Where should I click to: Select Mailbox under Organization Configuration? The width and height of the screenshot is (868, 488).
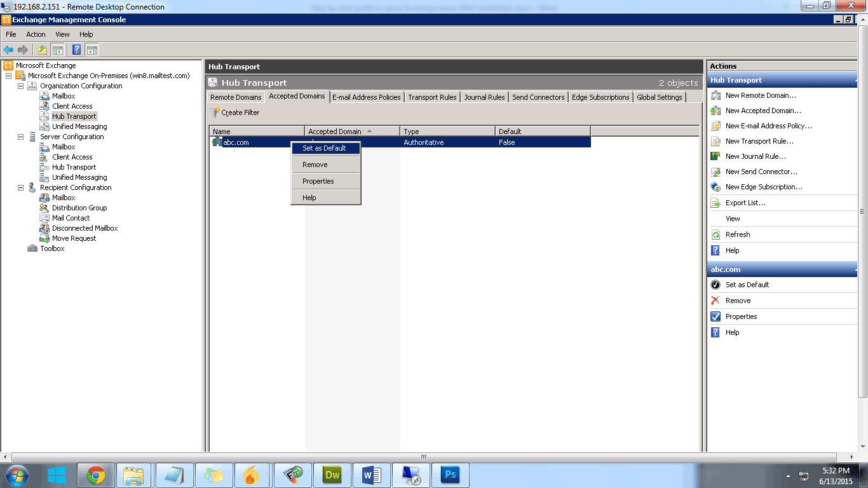click(64, 96)
